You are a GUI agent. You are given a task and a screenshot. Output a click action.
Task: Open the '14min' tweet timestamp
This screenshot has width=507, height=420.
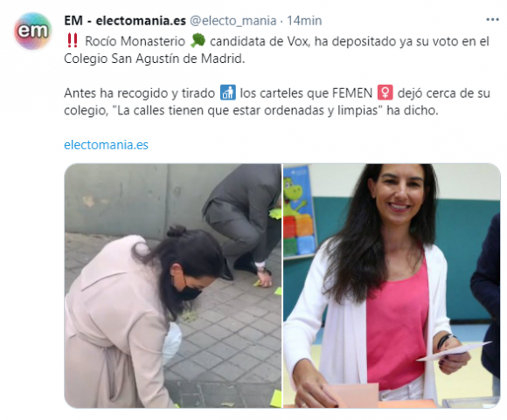pos(304,21)
